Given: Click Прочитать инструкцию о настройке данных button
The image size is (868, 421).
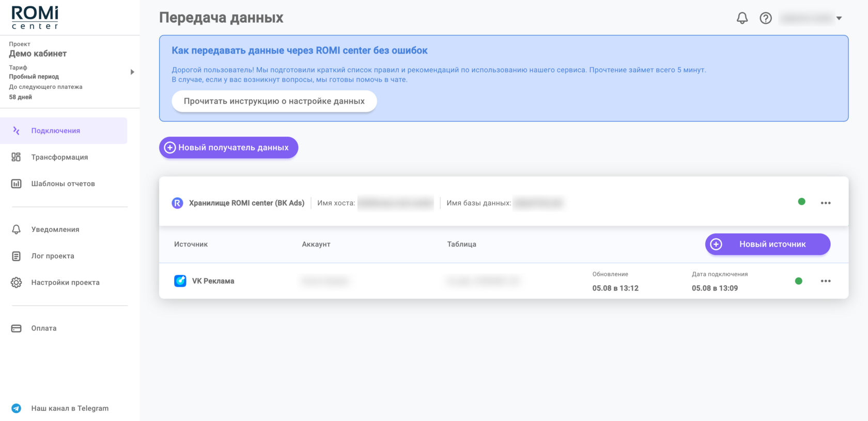Looking at the screenshot, I should (x=274, y=101).
